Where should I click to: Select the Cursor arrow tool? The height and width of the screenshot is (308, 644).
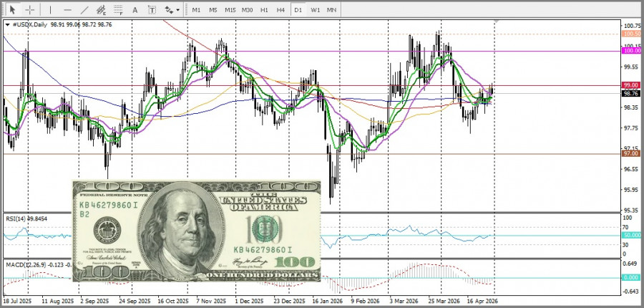13,9
